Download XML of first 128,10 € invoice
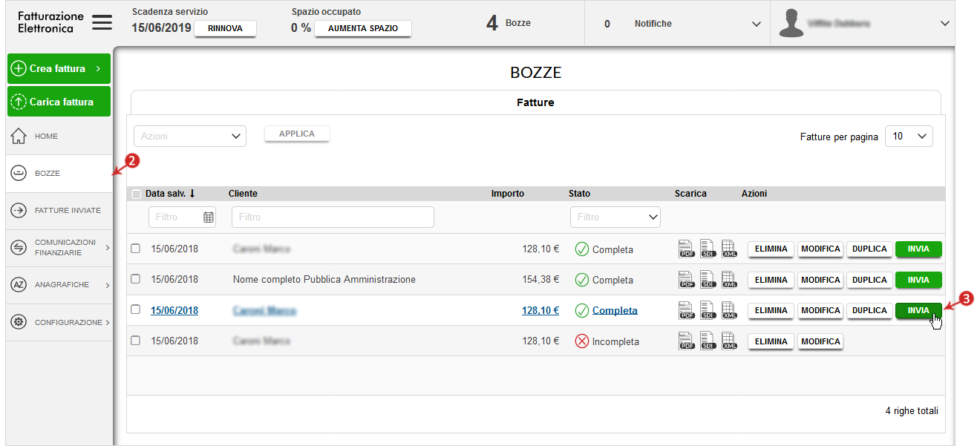 point(729,249)
